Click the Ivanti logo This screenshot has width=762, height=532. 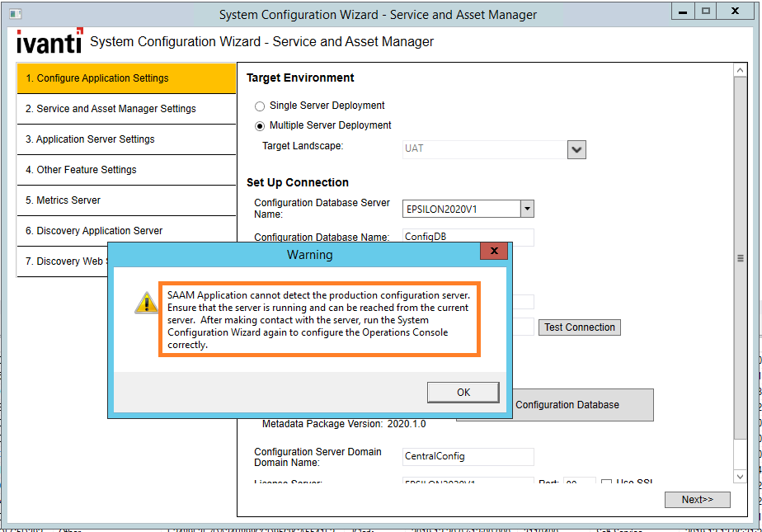(x=49, y=41)
